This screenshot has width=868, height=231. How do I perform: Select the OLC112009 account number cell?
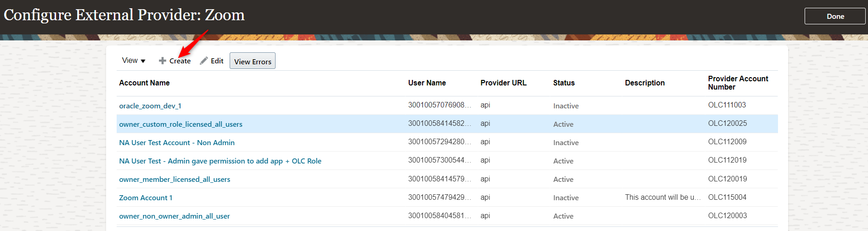pyautogui.click(x=727, y=142)
